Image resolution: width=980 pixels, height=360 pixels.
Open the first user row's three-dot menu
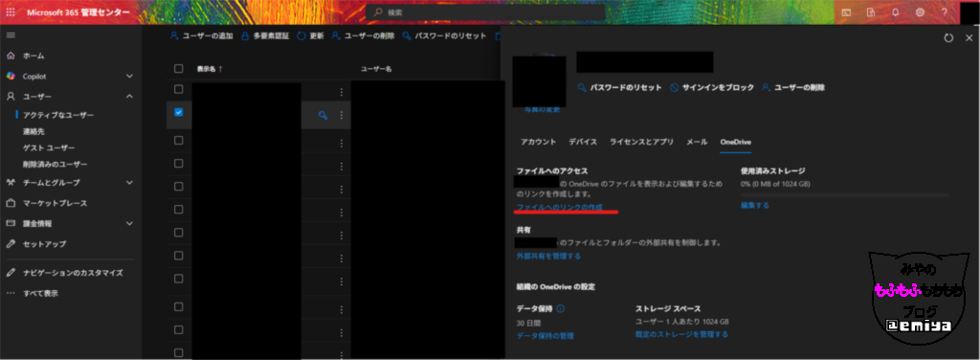pos(342,92)
